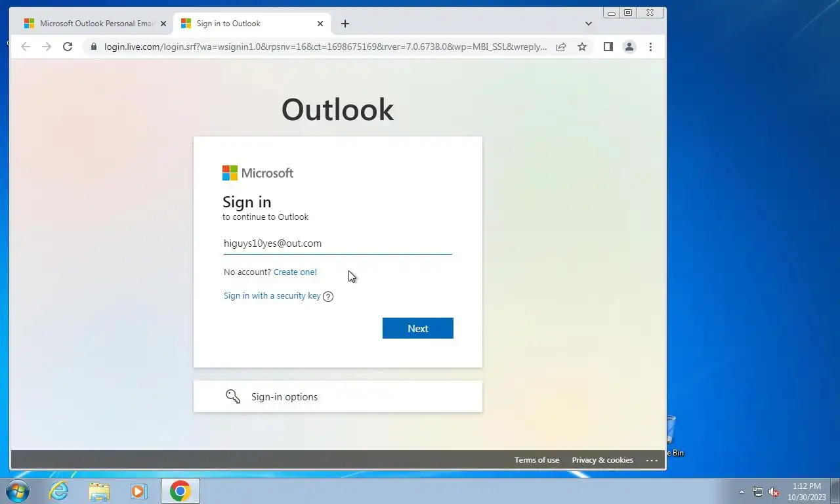Screen dimensions: 840x504
Task: Open the Chrome profile avatar
Action: coord(629,47)
